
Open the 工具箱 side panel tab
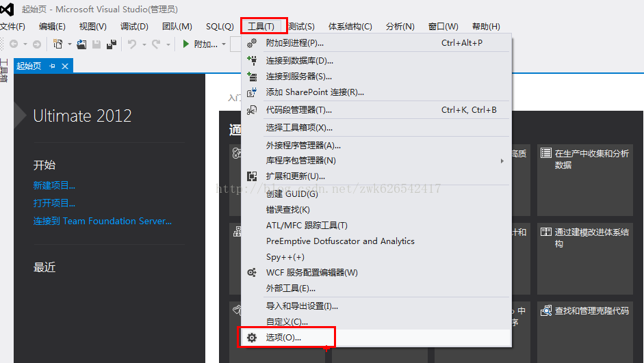pyautogui.click(x=4, y=70)
